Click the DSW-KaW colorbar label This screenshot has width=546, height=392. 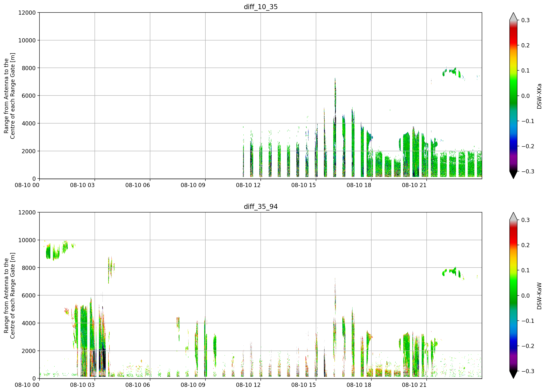(539, 296)
